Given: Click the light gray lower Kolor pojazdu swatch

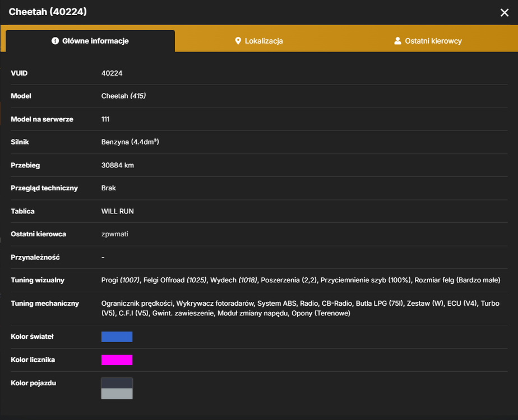Looking at the screenshot, I should coord(117,394).
